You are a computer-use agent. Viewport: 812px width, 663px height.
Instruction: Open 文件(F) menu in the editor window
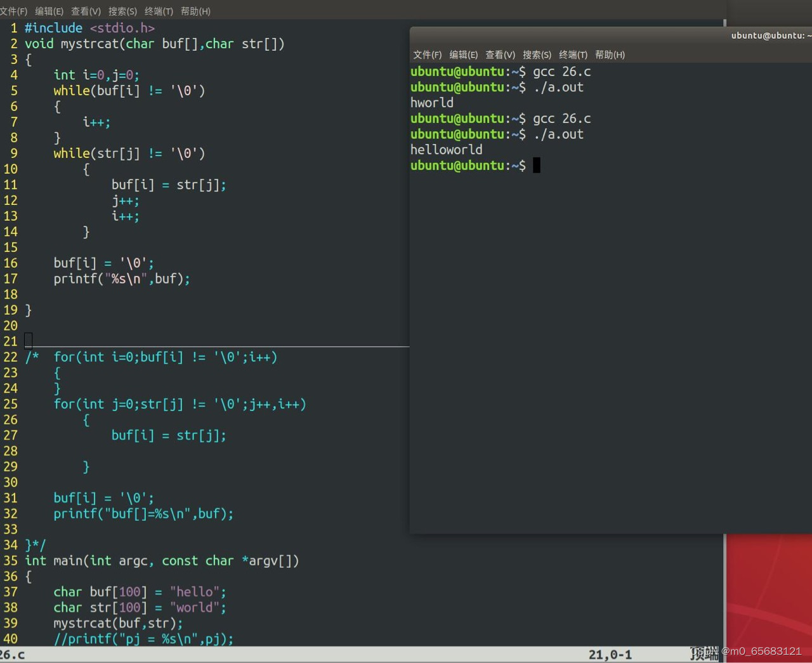[x=13, y=11]
